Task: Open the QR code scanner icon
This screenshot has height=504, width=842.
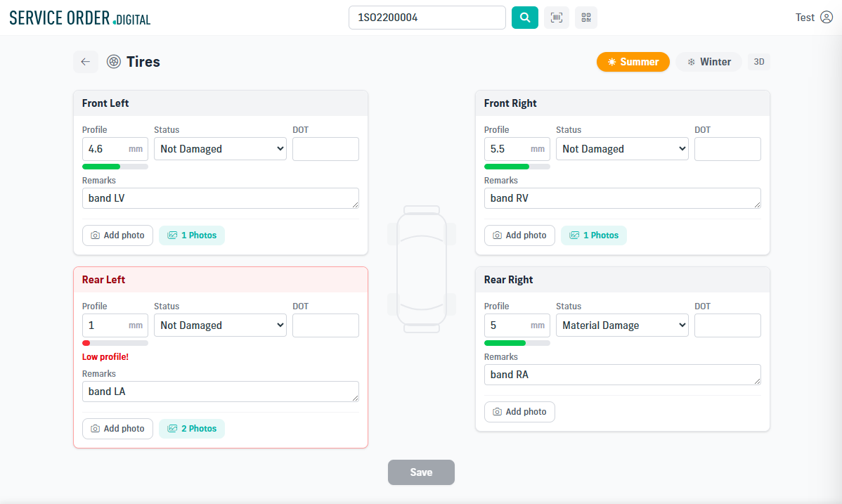Action: [586, 18]
